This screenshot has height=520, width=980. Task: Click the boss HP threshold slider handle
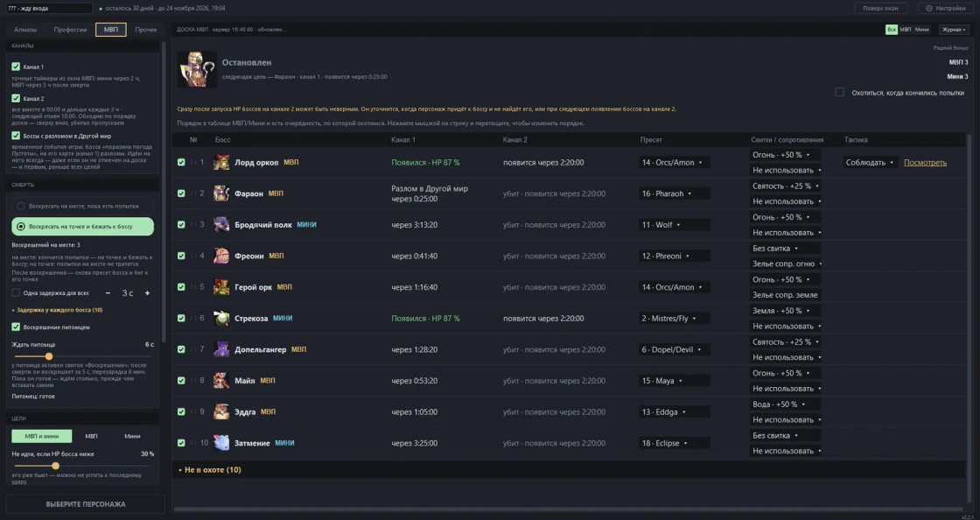pyautogui.click(x=56, y=466)
